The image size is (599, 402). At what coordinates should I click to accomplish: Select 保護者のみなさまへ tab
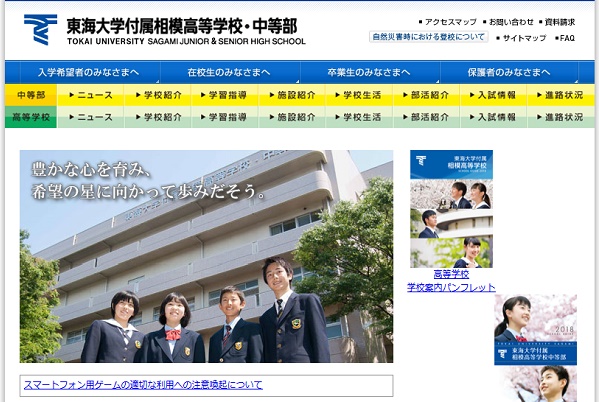(509, 72)
